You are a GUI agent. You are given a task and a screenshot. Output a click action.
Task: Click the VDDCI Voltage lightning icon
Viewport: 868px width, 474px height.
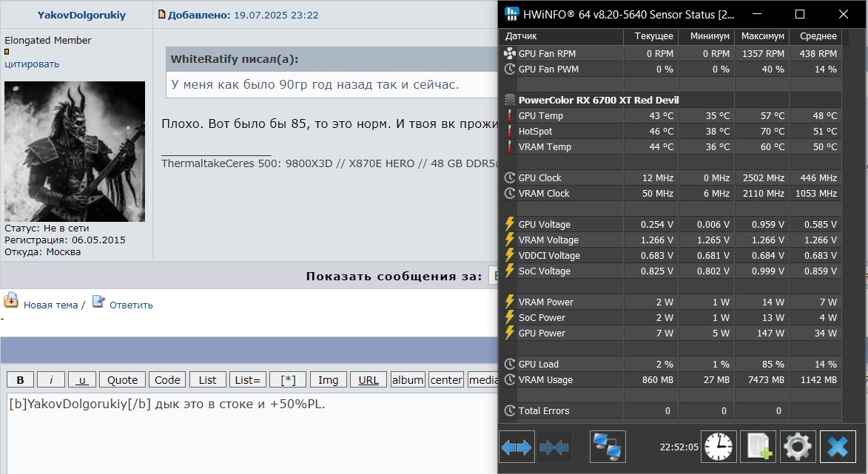tap(509, 255)
